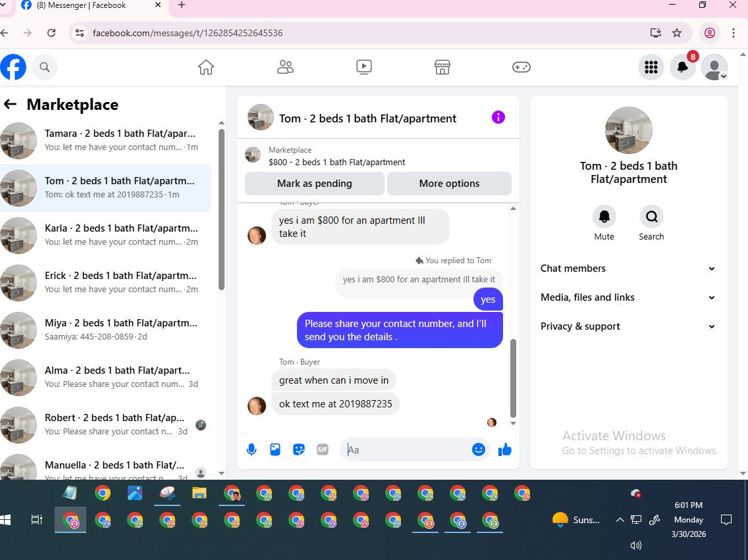748x560 pixels.
Task: Mute the conversation with bell icon
Action: 604,217
